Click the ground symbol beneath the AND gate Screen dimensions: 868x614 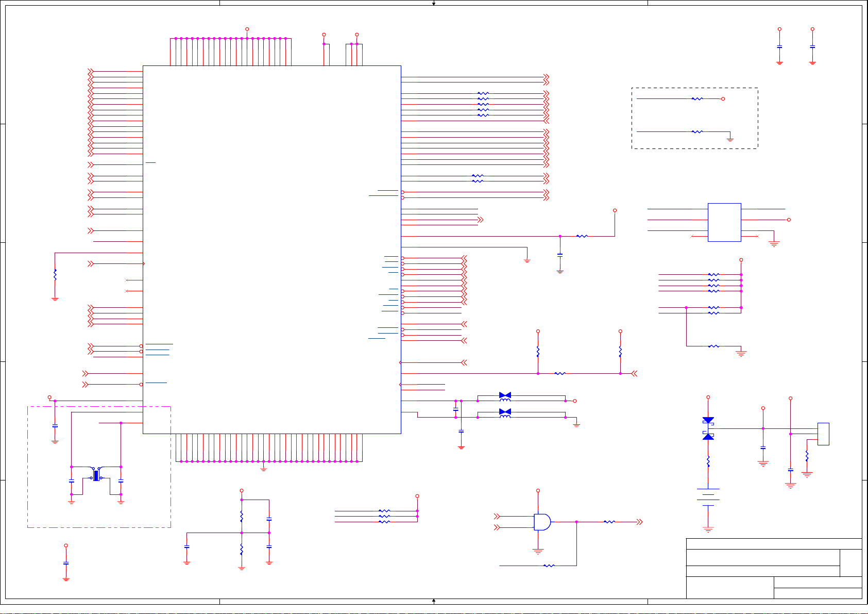pos(538,552)
